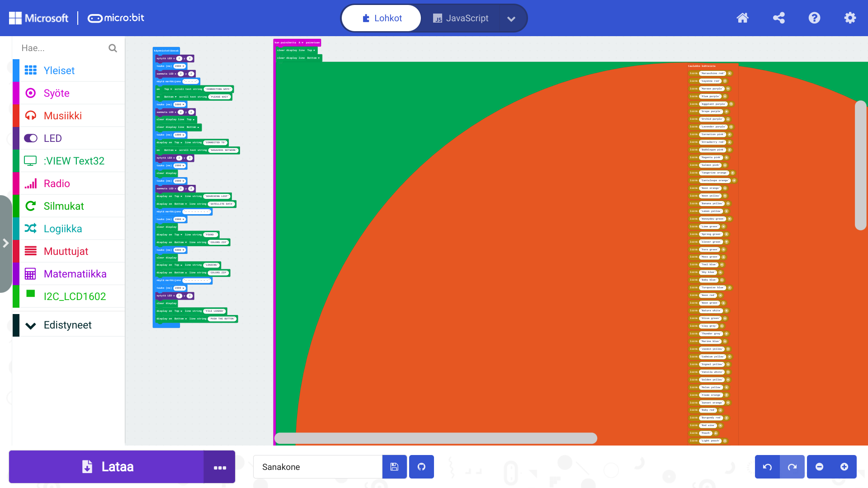Change Top in the clear display line block

(x=312, y=51)
